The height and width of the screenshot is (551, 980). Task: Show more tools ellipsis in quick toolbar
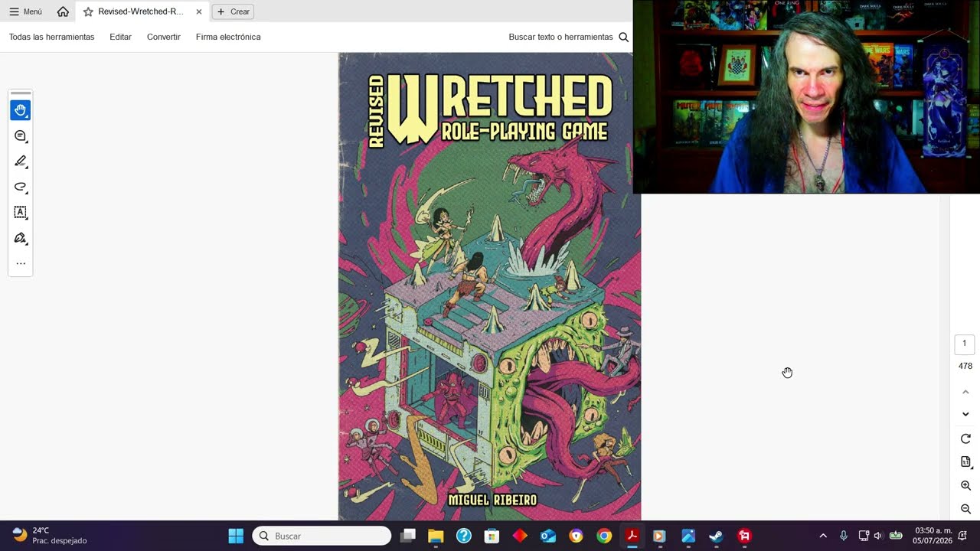coord(21,263)
